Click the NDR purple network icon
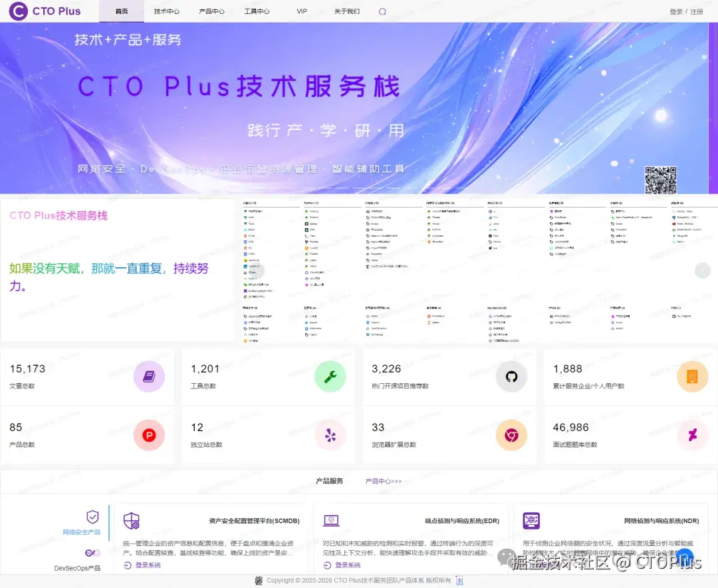The width and height of the screenshot is (718, 588). (531, 521)
